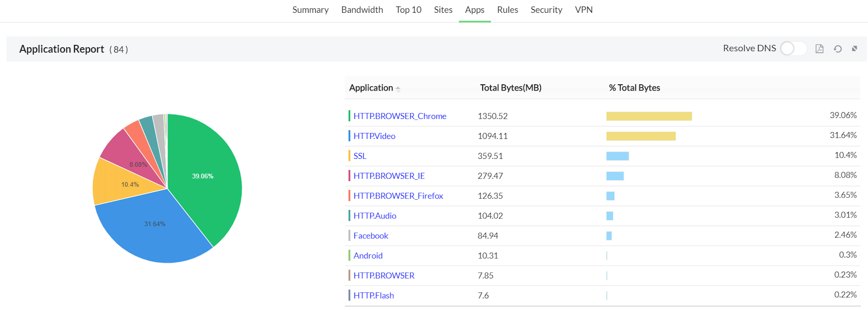868x310 pixels.
Task: Open the HTTP.Flash application link
Action: pos(373,295)
